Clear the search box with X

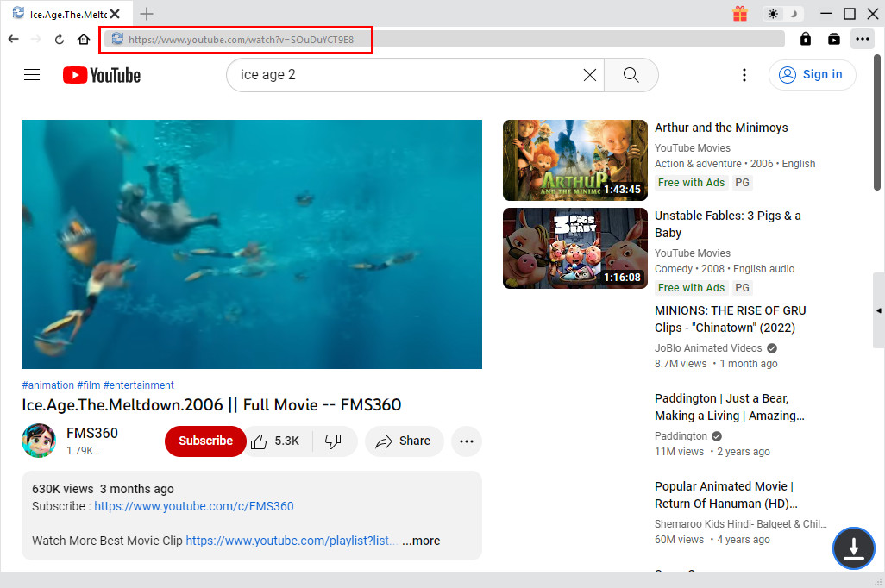[590, 75]
